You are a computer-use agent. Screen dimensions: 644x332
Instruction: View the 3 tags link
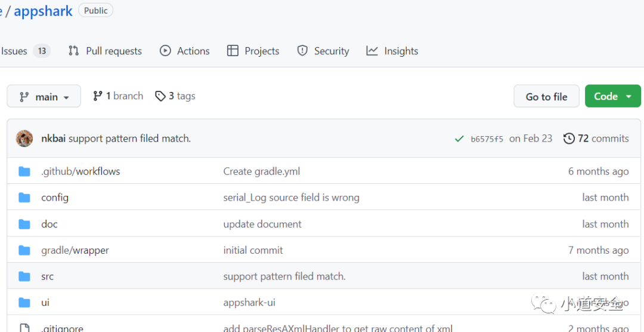tap(175, 96)
